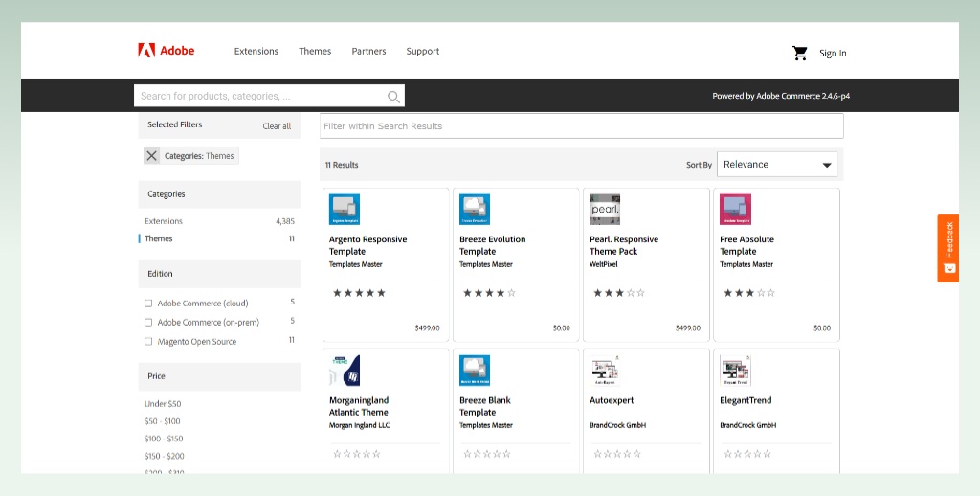Click Autoexpert empty star rating
The image size is (980, 496).
point(617,454)
